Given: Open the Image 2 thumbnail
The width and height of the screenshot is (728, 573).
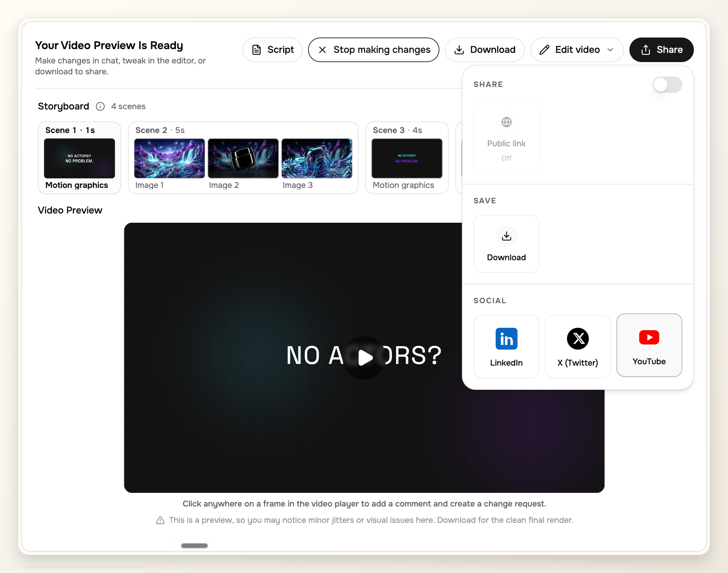Looking at the screenshot, I should click(243, 158).
